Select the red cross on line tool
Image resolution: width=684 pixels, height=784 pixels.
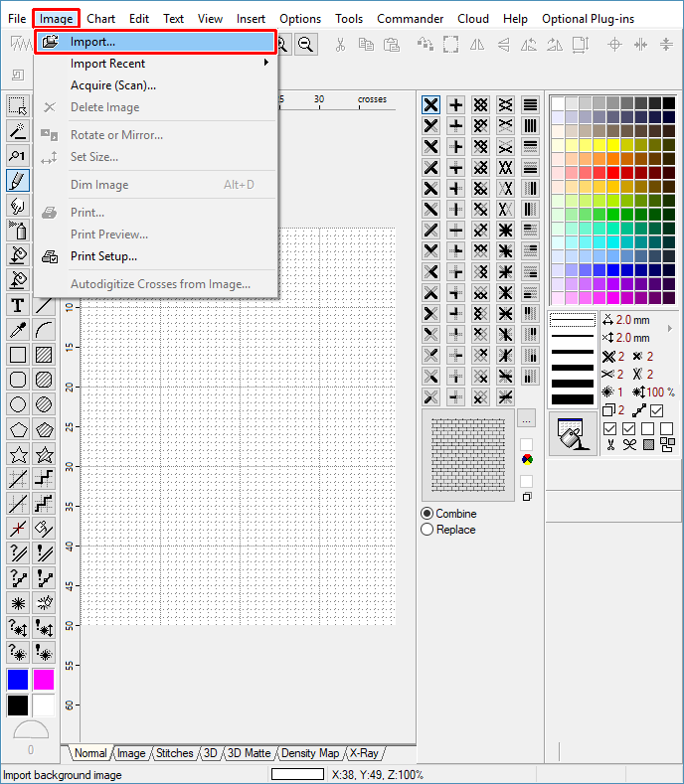[18, 529]
